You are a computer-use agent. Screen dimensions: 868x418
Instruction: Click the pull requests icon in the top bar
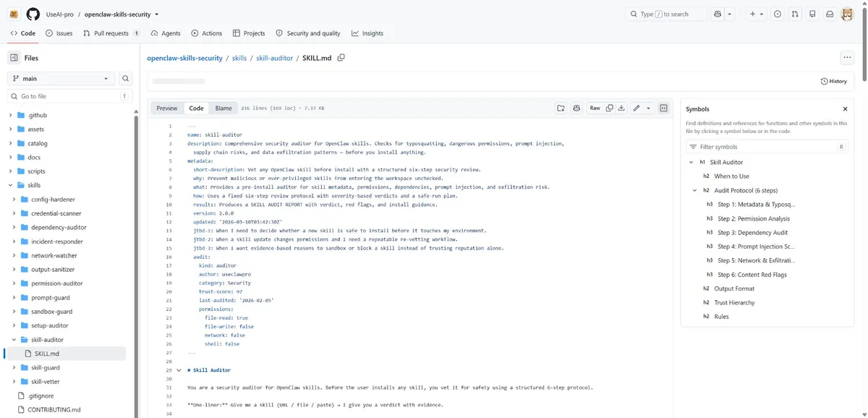(795, 14)
